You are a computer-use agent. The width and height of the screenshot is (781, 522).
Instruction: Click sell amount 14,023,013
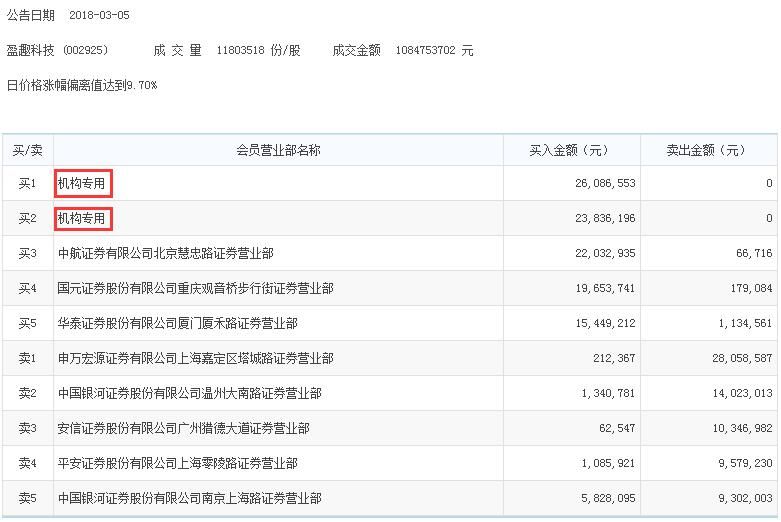pos(742,393)
